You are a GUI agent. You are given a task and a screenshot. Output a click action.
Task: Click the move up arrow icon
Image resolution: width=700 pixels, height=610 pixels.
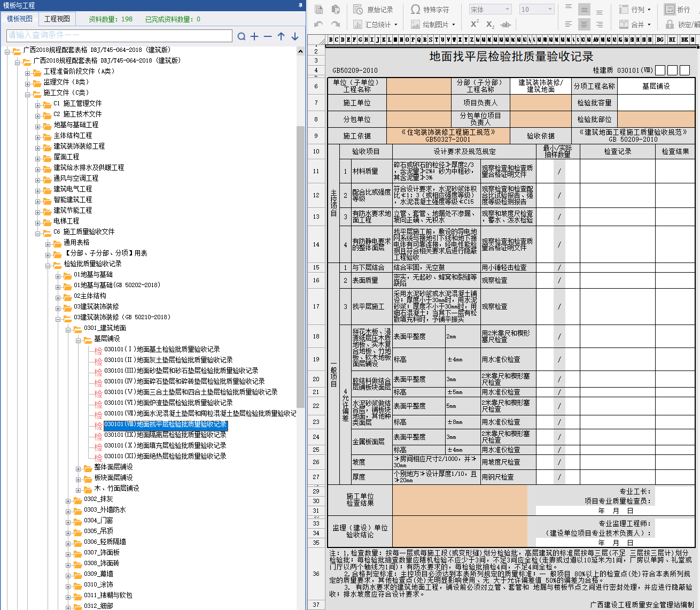[281, 36]
